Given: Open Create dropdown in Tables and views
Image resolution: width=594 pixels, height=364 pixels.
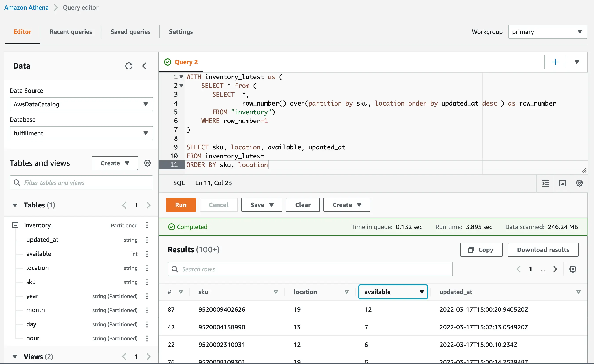Looking at the screenshot, I should click(115, 163).
